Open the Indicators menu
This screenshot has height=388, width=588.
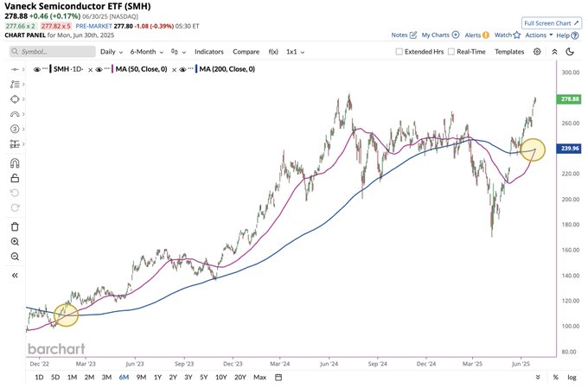click(208, 52)
